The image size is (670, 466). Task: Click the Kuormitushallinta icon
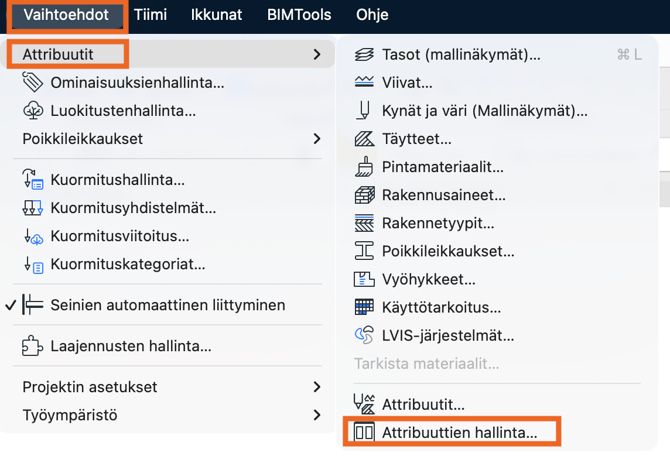pyautogui.click(x=33, y=179)
